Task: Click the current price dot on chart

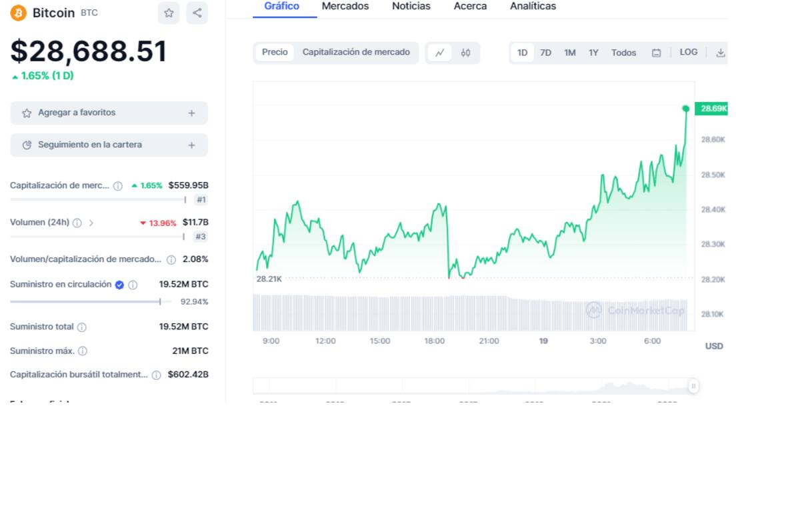Action: click(685, 108)
